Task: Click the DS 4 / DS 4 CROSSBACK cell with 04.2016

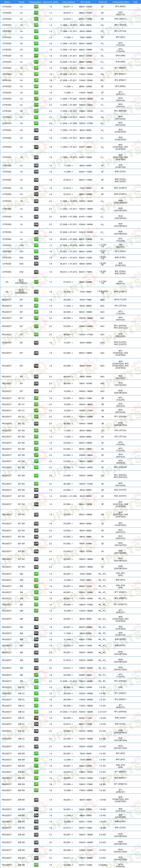Action: tap(21, 292)
